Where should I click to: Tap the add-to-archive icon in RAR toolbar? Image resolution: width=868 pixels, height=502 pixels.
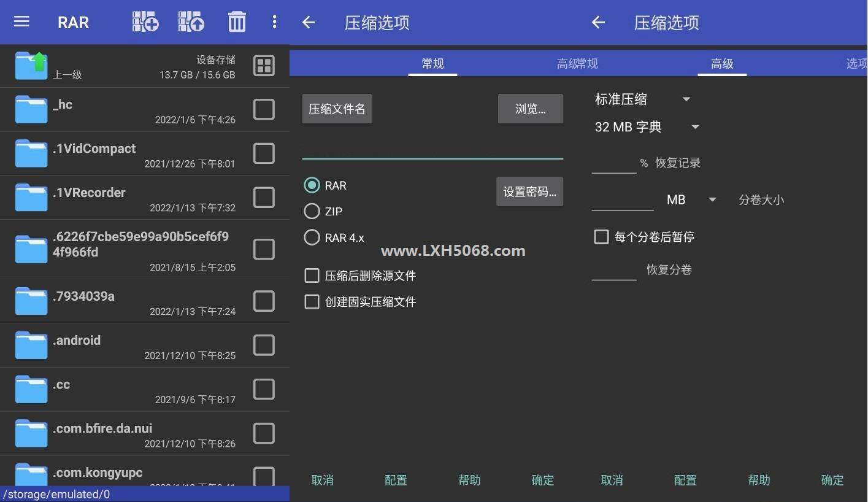pyautogui.click(x=145, y=22)
